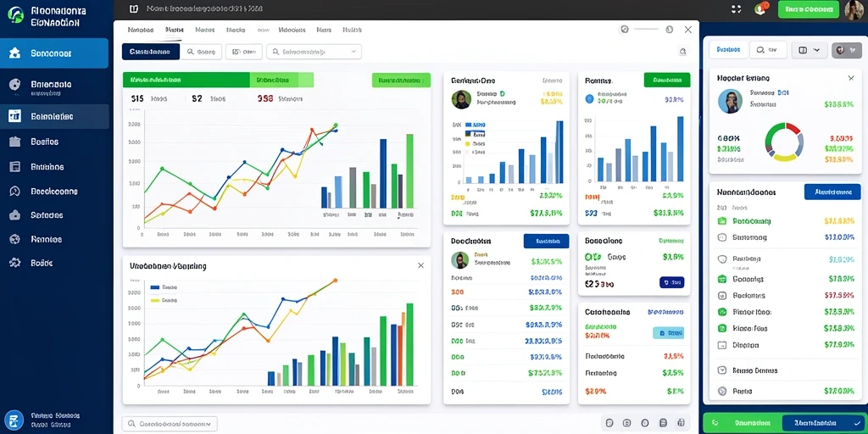Select the first tab in the main tab strip
Screen dimensions: 868x434
click(x=141, y=30)
